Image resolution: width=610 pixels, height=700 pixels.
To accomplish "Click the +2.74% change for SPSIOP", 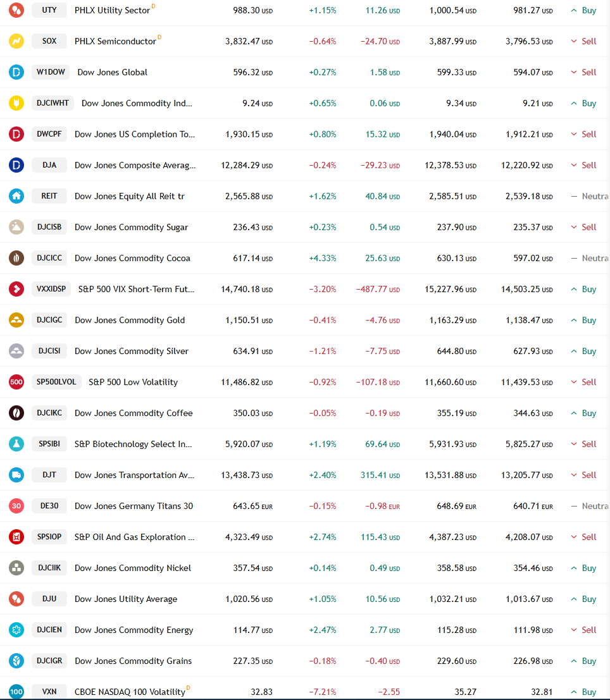I will pyautogui.click(x=323, y=537).
